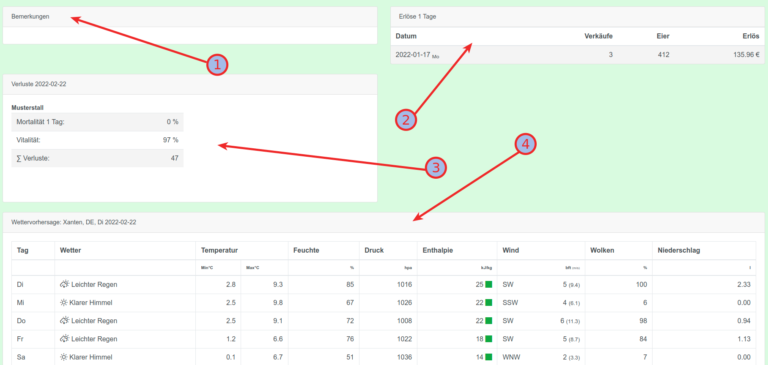
Task: Click annotation marker number 4
Action: coord(525,145)
